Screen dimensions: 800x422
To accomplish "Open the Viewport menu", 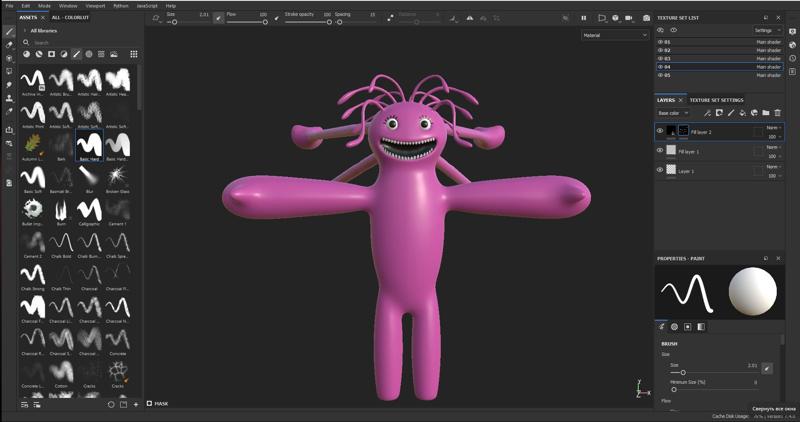I will pos(94,5).
